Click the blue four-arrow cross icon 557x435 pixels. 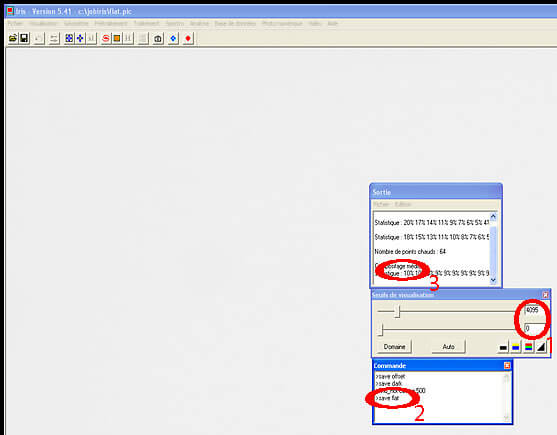(80, 38)
